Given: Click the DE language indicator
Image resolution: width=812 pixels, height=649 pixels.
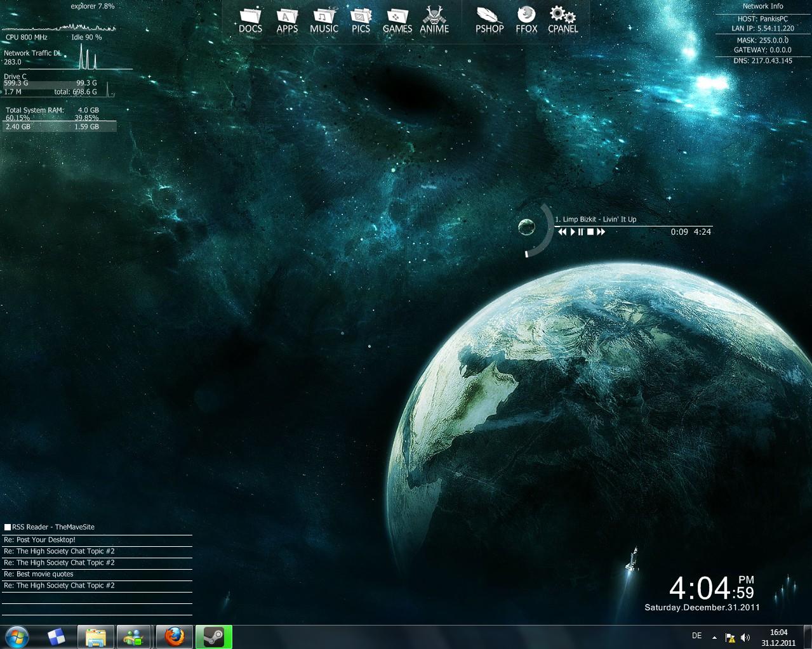Looking at the screenshot, I should [x=696, y=636].
